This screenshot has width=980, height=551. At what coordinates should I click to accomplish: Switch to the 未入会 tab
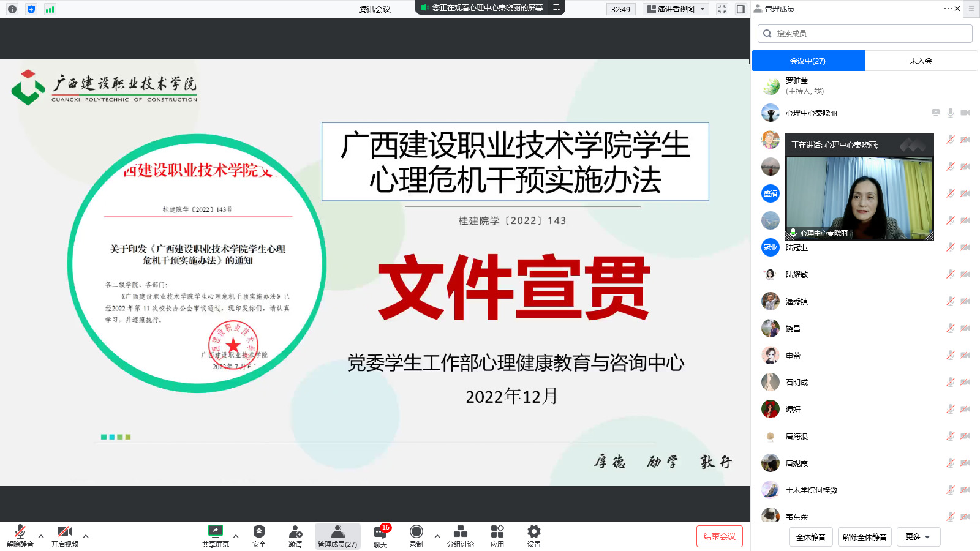coord(921,61)
